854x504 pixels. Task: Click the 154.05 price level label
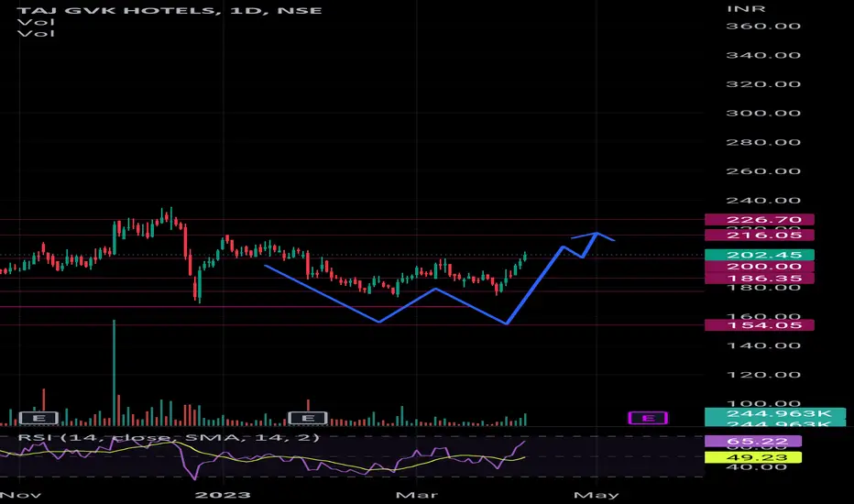(x=760, y=325)
